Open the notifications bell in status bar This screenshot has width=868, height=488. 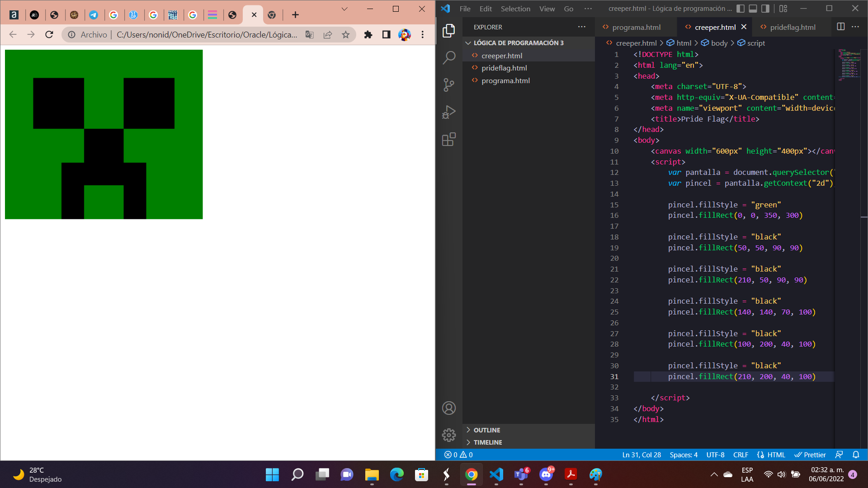[856, 455]
